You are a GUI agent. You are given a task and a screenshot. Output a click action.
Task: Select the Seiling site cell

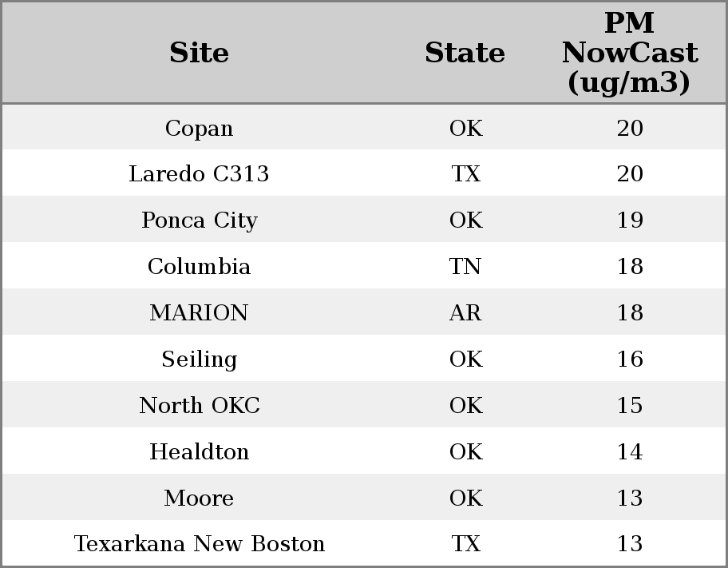click(199, 359)
